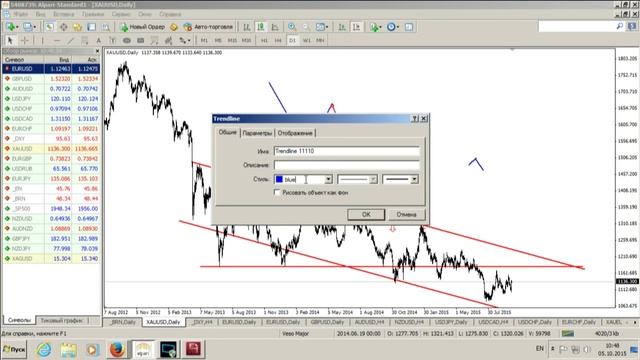Toggle Chart Shift icon
640x360 pixels.
(x=356, y=27)
